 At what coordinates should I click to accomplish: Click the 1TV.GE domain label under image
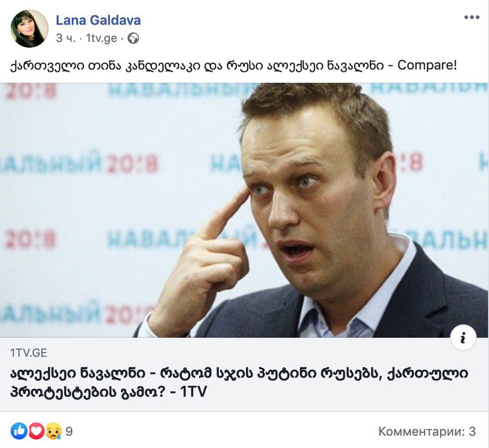[28, 352]
